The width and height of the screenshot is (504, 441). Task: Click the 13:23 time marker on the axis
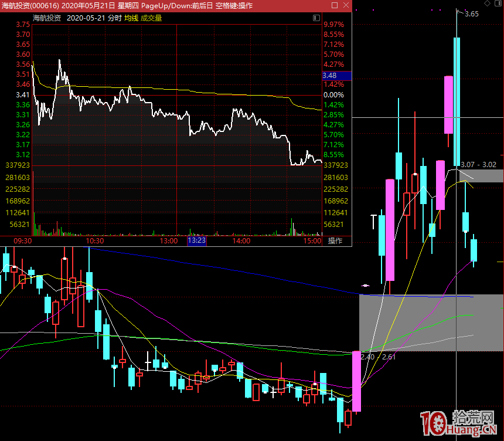click(x=196, y=240)
